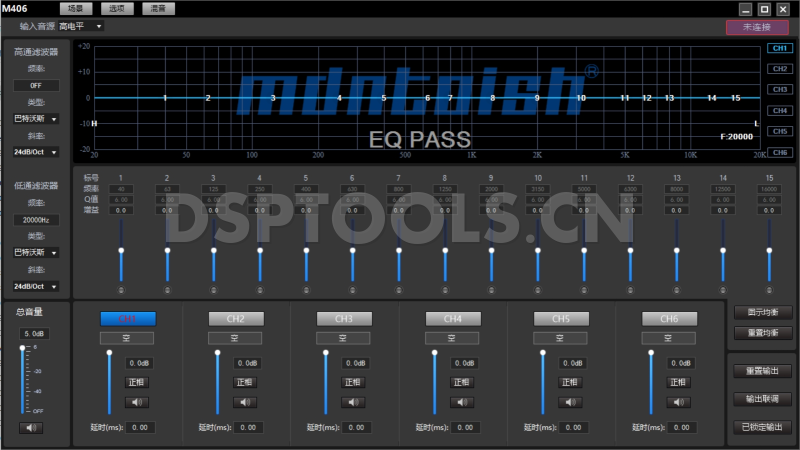Screen dimensions: 800x450
Task: Mute the CH2 output speaker icon
Action: coord(245,401)
